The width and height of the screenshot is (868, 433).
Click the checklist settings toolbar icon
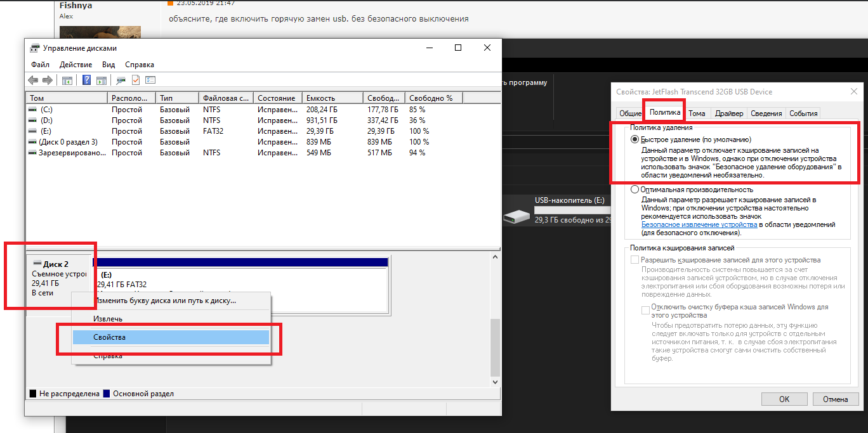(150, 81)
